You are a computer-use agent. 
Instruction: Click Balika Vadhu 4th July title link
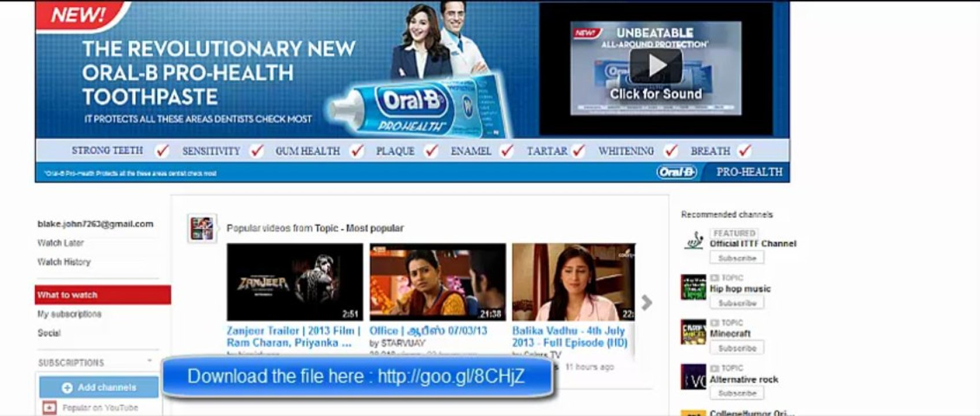[x=569, y=337]
